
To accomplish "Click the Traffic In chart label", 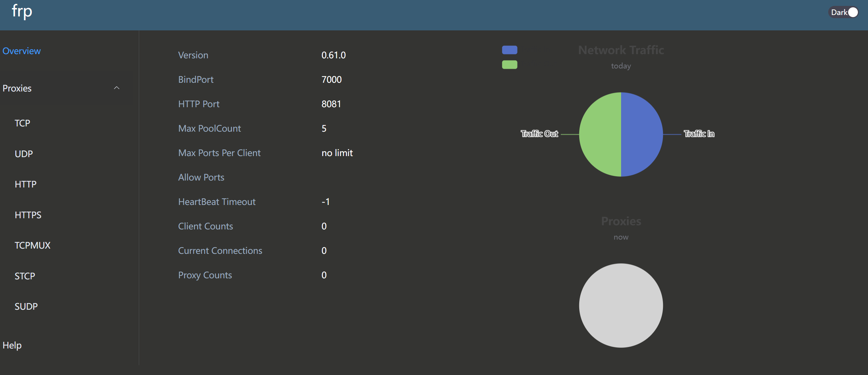I will [x=699, y=134].
